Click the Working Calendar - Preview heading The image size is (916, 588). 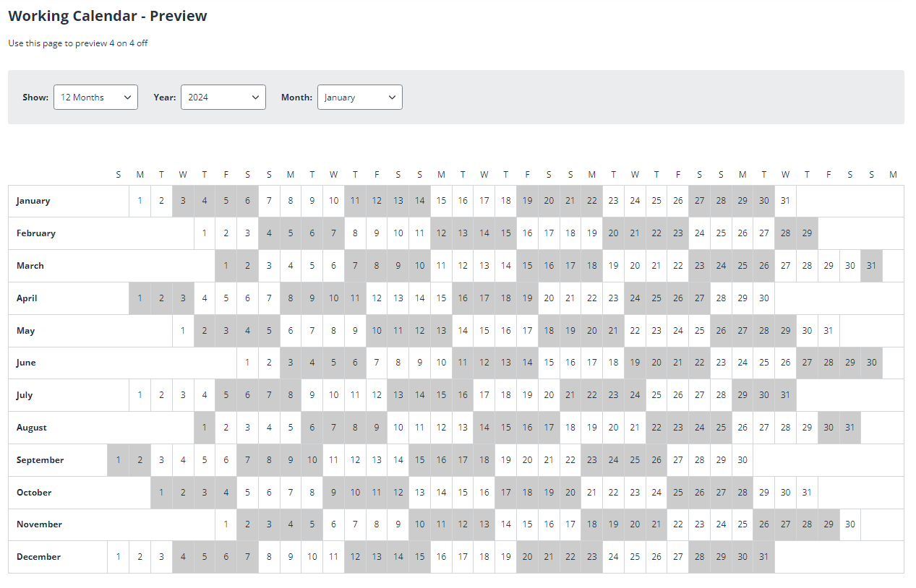107,16
